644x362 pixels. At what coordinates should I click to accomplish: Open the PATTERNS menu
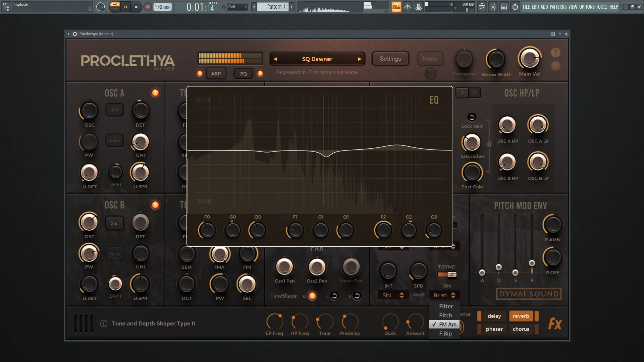558,7
